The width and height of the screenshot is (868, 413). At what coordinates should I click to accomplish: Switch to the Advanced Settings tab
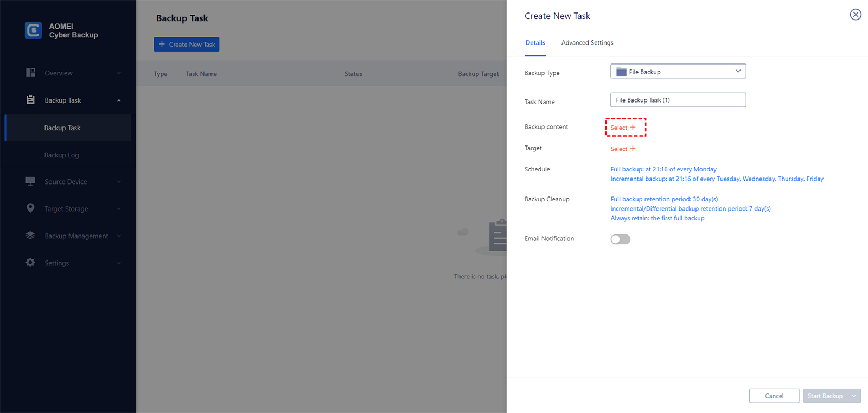587,43
